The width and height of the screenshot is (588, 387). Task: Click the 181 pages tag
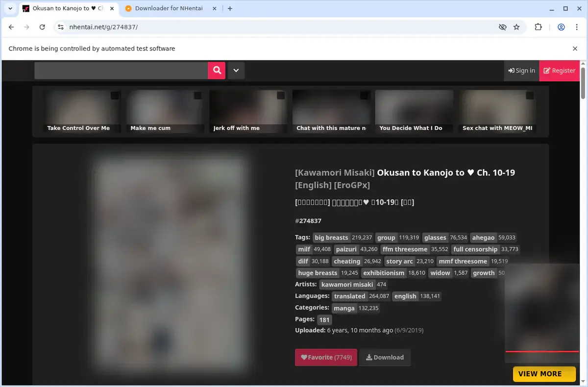(x=324, y=320)
